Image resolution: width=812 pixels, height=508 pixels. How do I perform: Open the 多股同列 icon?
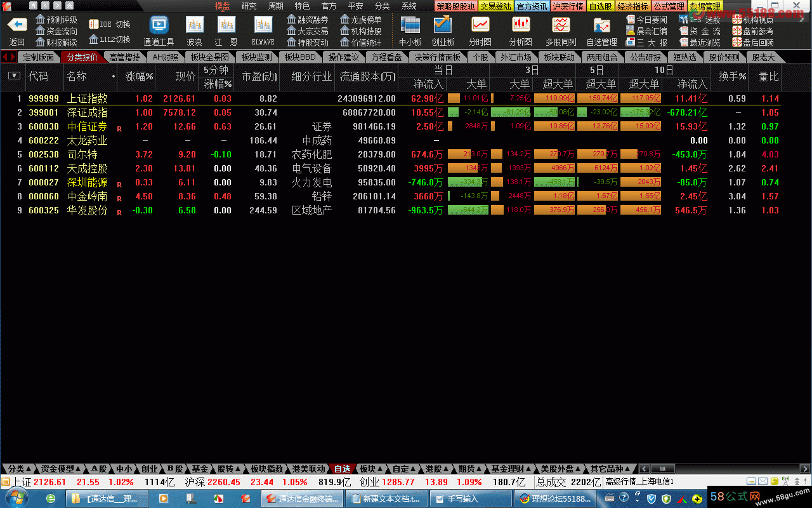pos(561,25)
